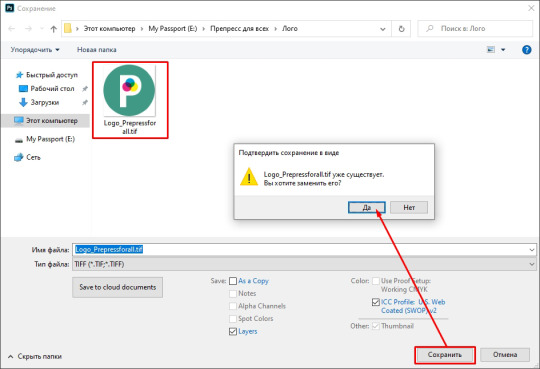Uncheck the 'ICC Profile' checkbox
540x369 pixels.
pyautogui.click(x=376, y=302)
